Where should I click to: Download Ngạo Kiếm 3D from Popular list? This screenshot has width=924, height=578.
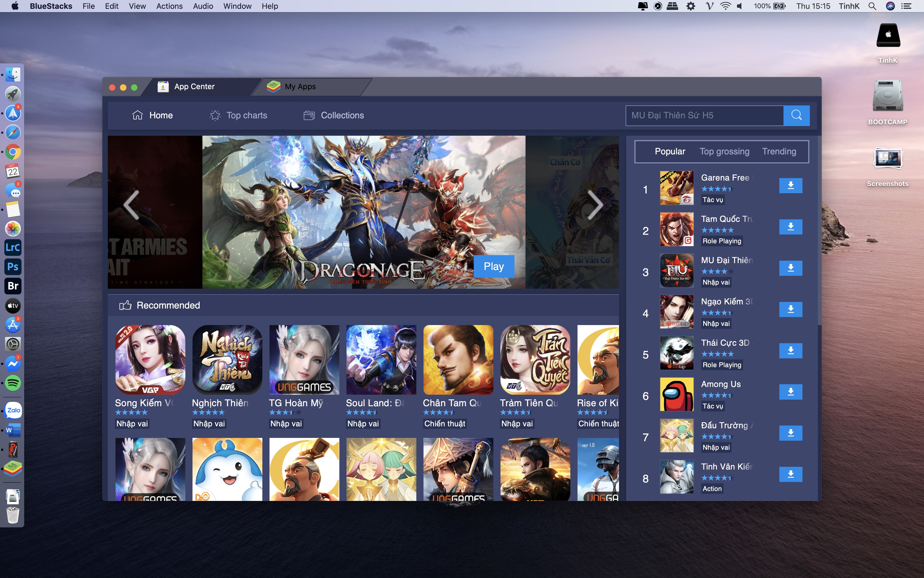tap(790, 310)
